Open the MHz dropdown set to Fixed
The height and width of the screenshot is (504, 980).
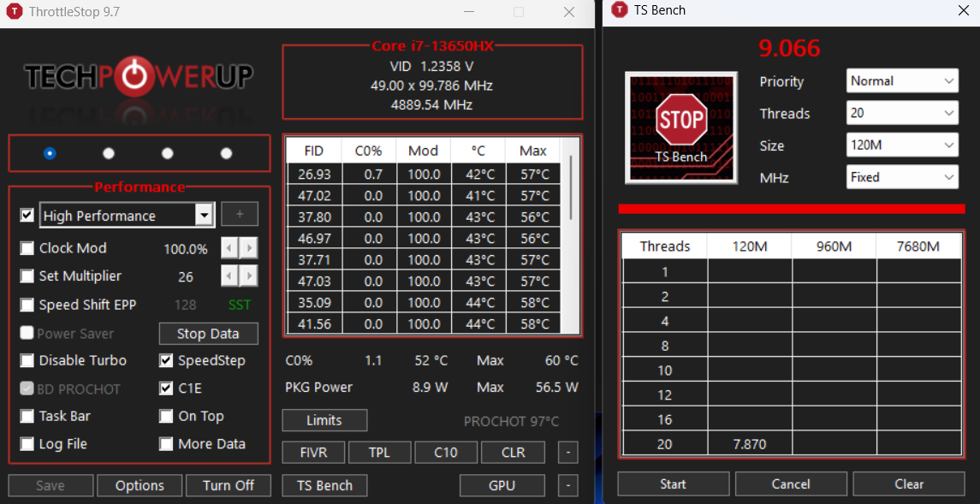click(902, 177)
